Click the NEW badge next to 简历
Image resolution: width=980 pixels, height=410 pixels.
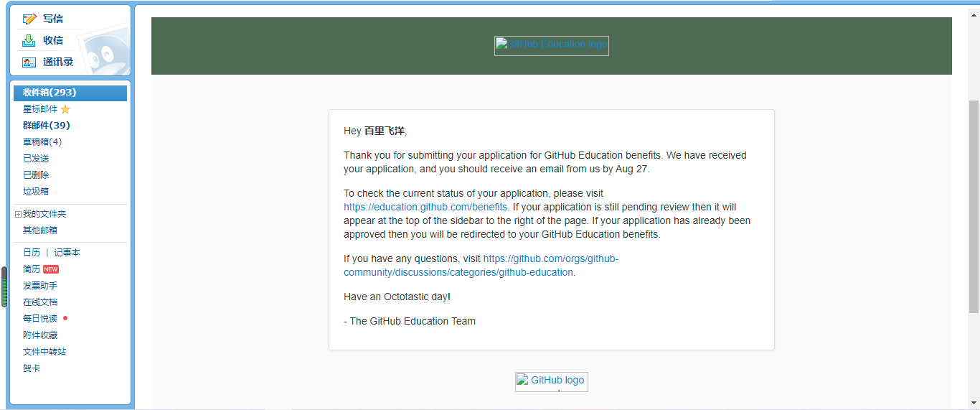(51, 269)
